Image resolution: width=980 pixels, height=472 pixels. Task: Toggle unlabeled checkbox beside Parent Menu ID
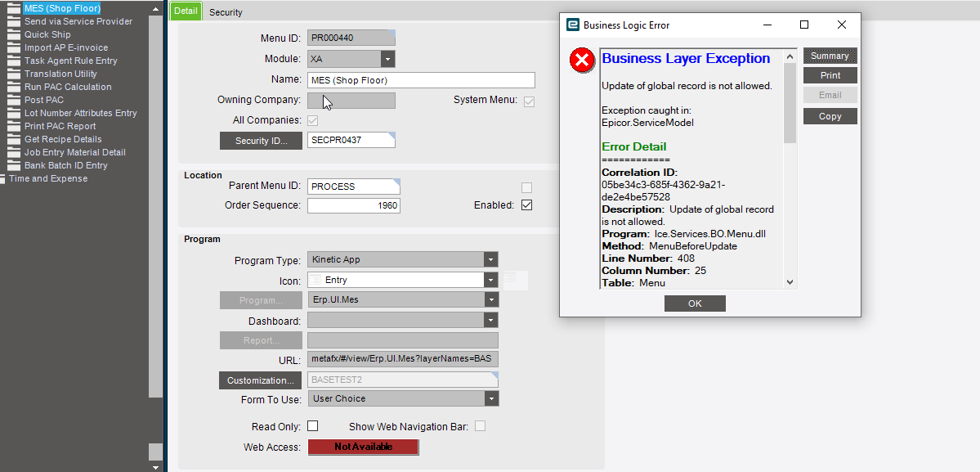527,187
